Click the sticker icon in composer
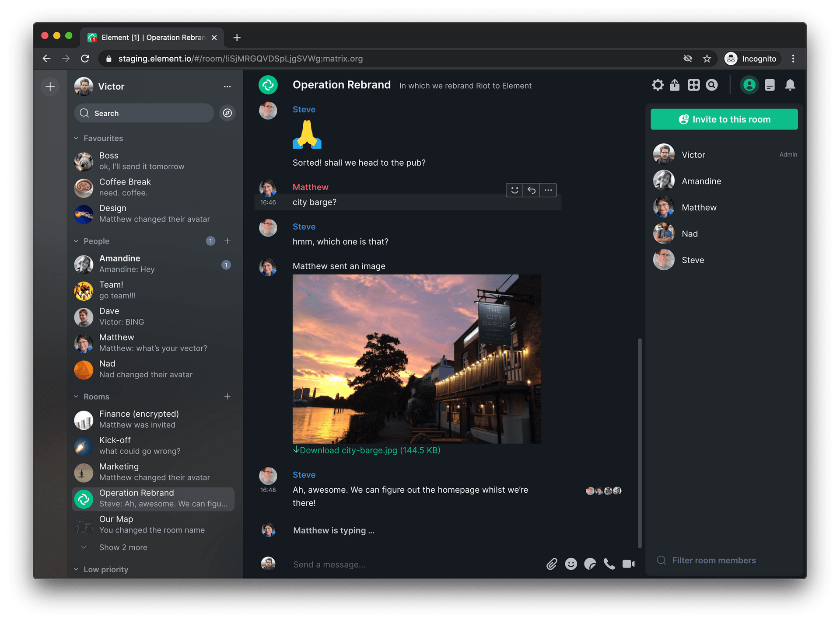 (x=590, y=564)
